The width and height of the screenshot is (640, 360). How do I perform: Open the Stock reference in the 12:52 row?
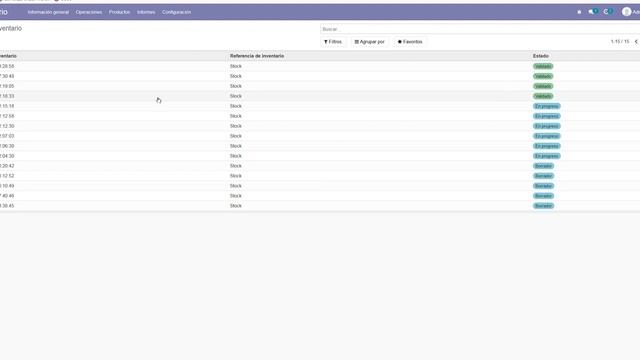click(236, 176)
